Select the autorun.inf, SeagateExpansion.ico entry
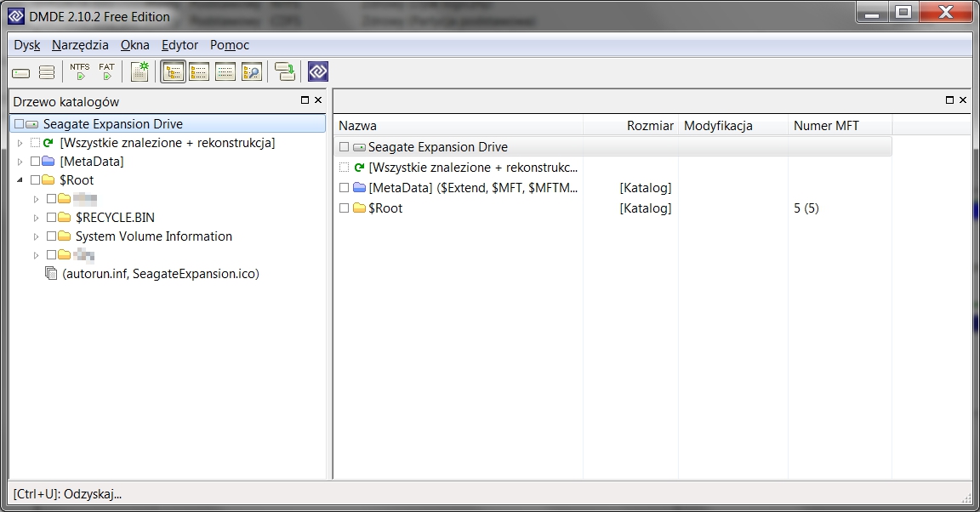Viewport: 980px width, 512px height. pyautogui.click(x=161, y=274)
